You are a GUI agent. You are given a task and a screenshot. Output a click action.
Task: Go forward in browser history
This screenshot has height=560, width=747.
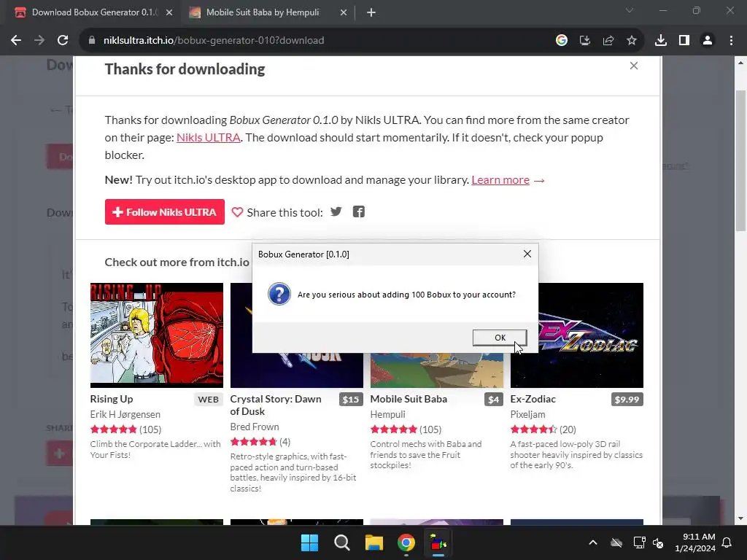pos(39,41)
